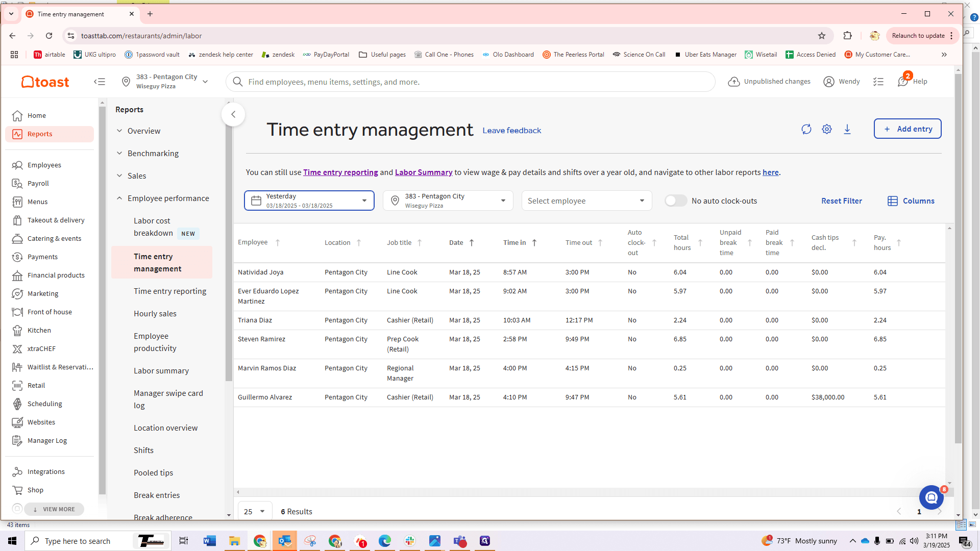Open the checklist tasks icon near Help
980x551 pixels.
878,82
